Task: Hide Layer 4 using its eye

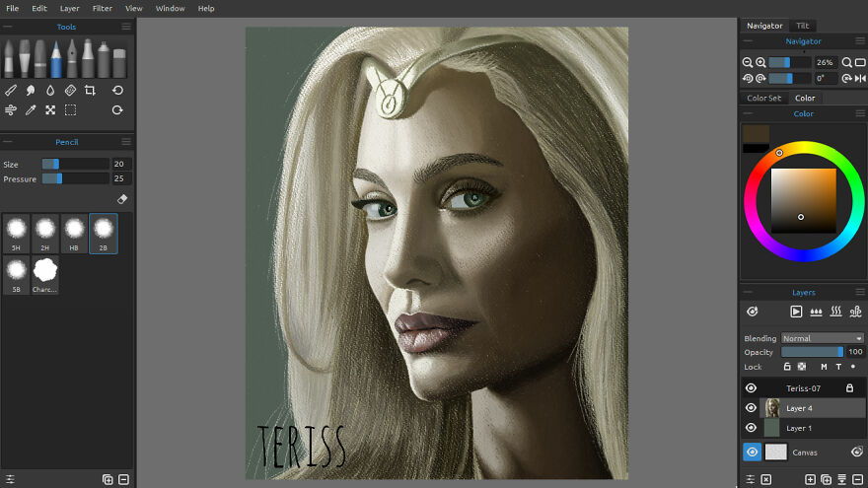Action: tap(751, 408)
